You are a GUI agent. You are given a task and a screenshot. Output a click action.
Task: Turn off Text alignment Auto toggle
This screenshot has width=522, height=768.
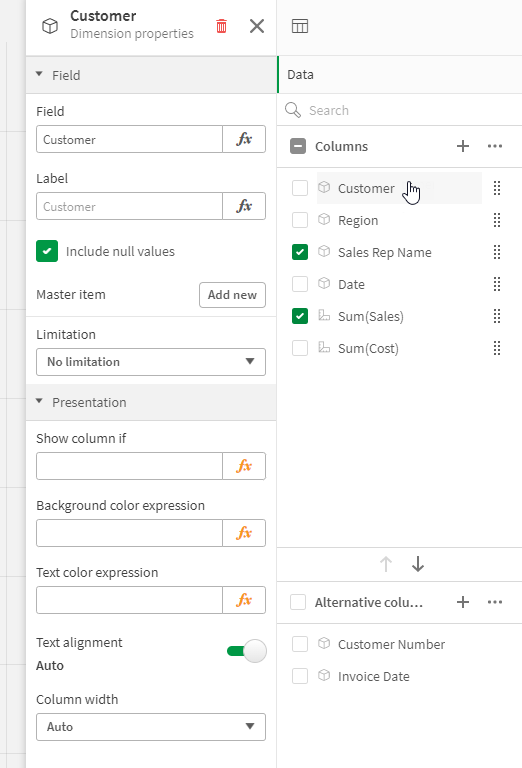pos(246,651)
